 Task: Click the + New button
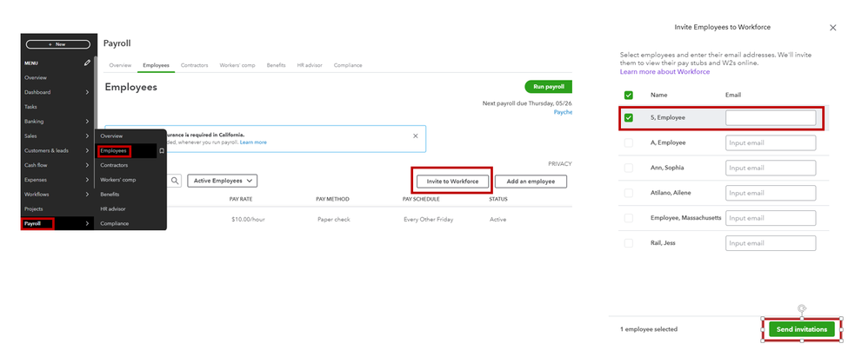pos(57,44)
